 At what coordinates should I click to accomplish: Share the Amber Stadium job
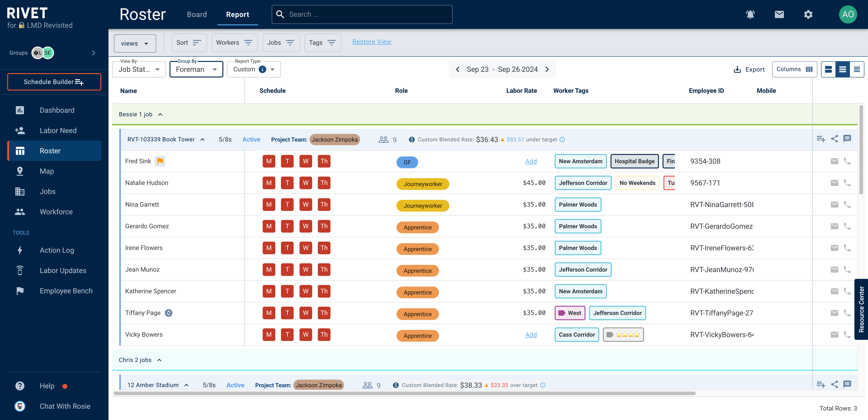point(834,384)
